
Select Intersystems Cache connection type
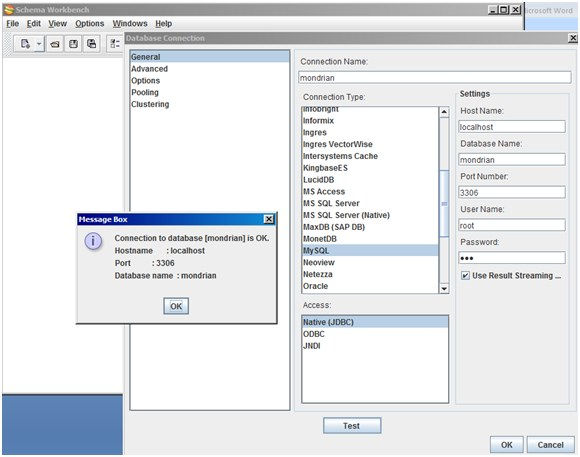370,156
